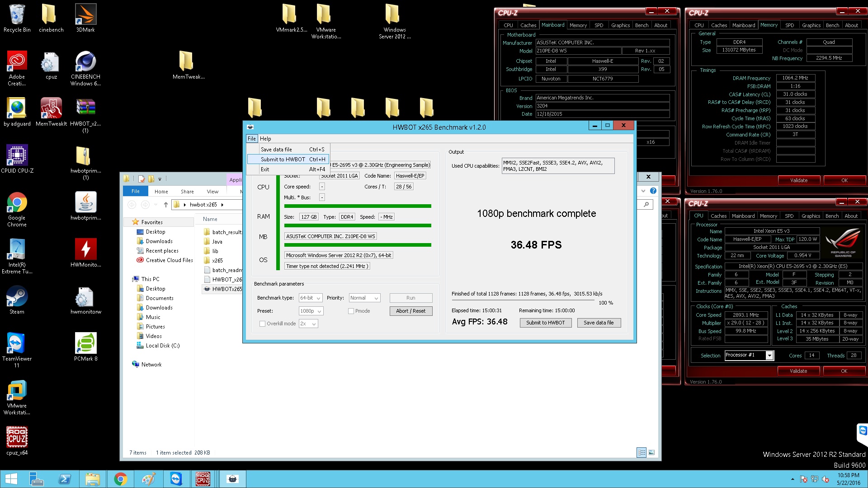The width and height of the screenshot is (868, 488).
Task: Open the CINEBENCH Windows 64 shortcut
Action: [85, 68]
